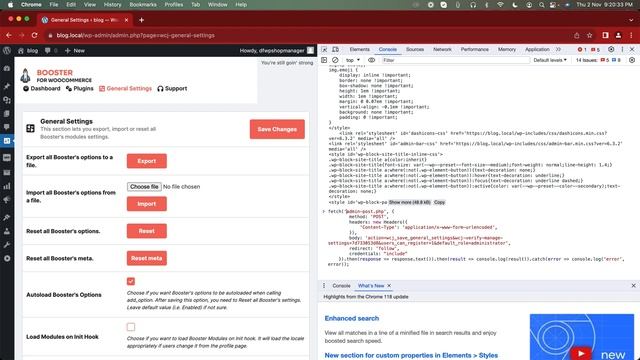Screen dimensions: 640x360
Task: Open Booster Plugins nav link
Action: click(x=80, y=89)
